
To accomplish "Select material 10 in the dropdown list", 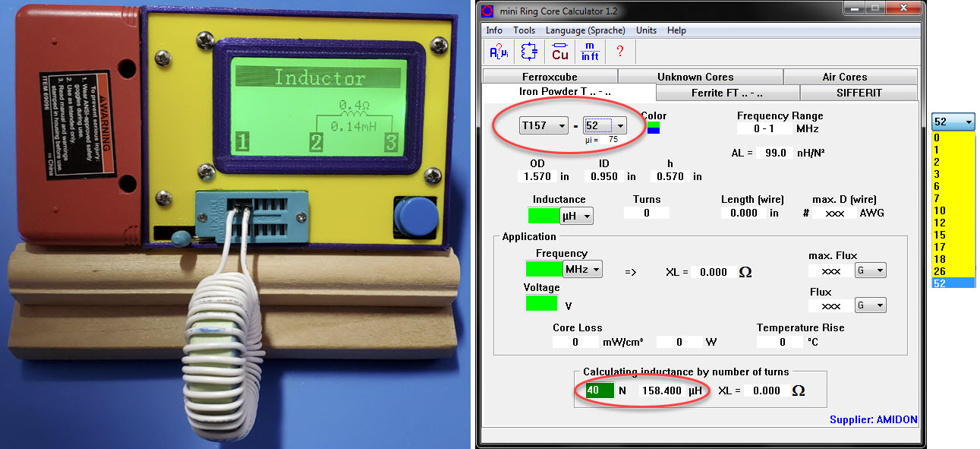I will click(x=953, y=210).
